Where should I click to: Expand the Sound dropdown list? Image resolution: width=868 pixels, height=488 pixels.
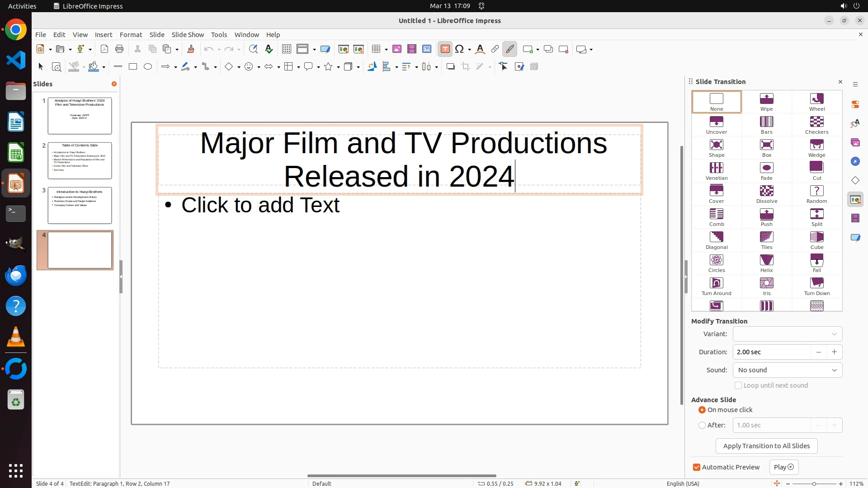787,370
